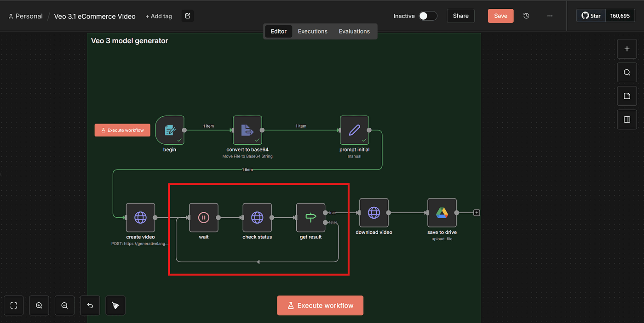Open the three-dot workflow options menu
Screen dimensions: 644x323
coord(550,16)
